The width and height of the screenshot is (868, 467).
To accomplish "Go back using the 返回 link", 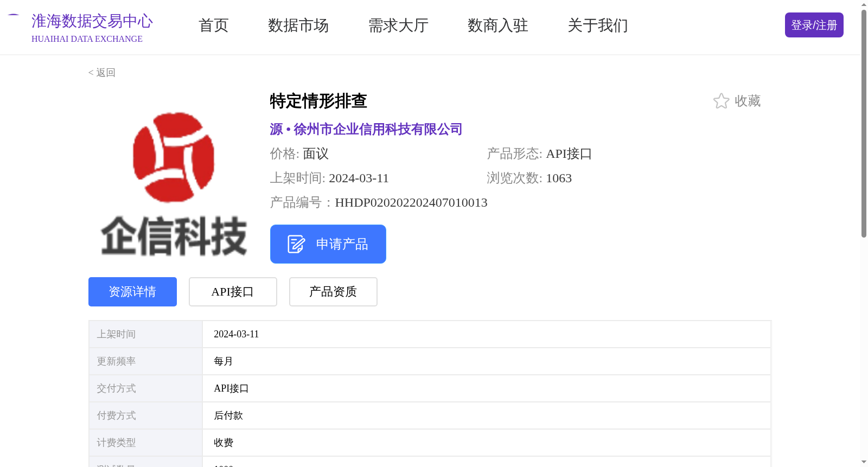I will click(102, 73).
